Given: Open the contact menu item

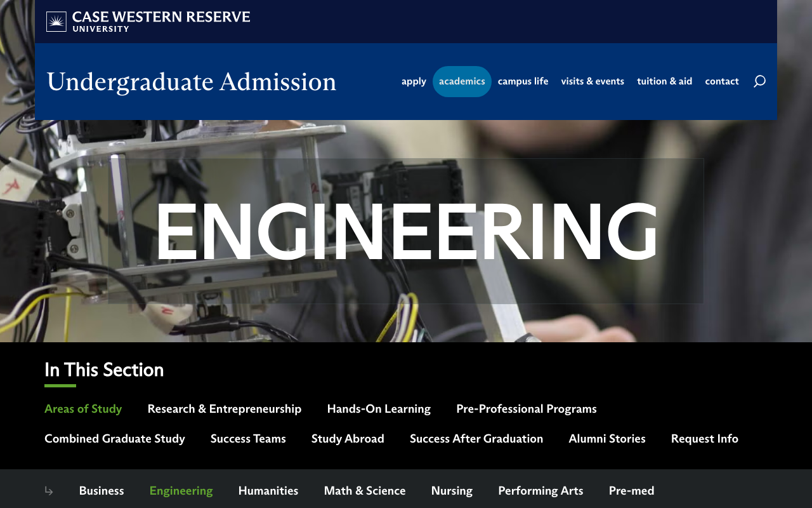Looking at the screenshot, I should [x=722, y=81].
